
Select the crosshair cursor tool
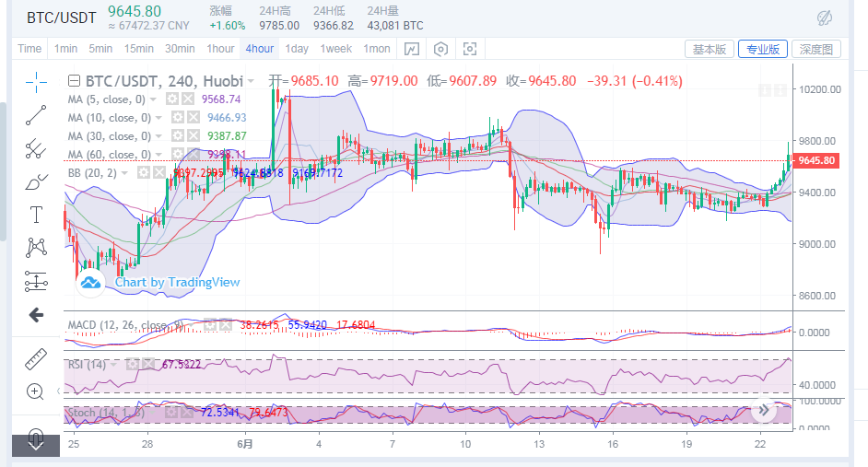tap(36, 82)
